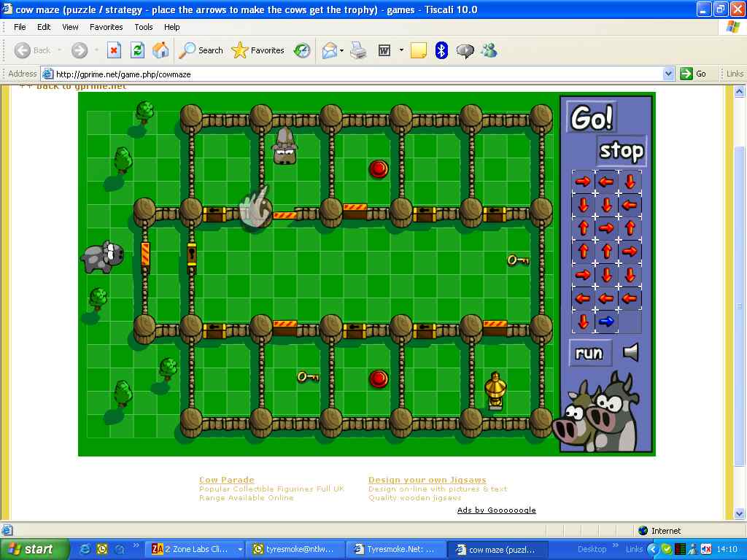Image resolution: width=747 pixels, height=560 pixels.
Task: Click the key near right fence
Action: point(518,260)
